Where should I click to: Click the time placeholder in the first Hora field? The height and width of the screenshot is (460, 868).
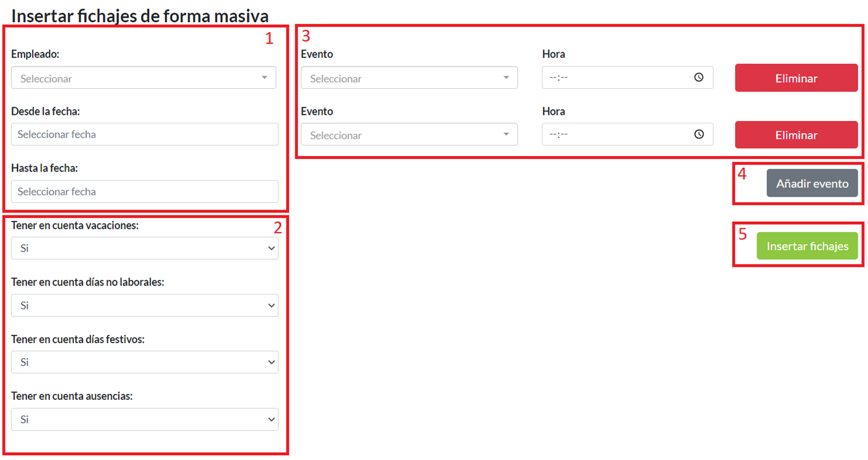tap(559, 78)
